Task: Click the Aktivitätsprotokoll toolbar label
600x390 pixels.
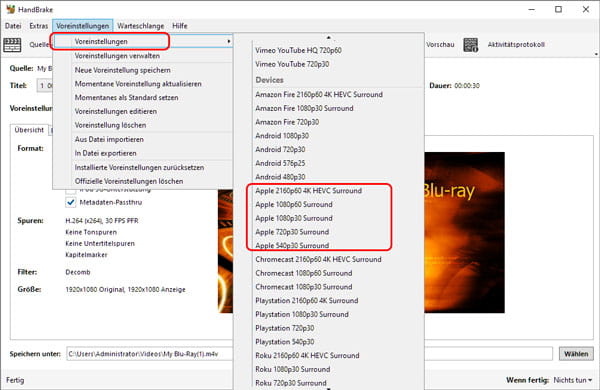Action: coord(516,45)
